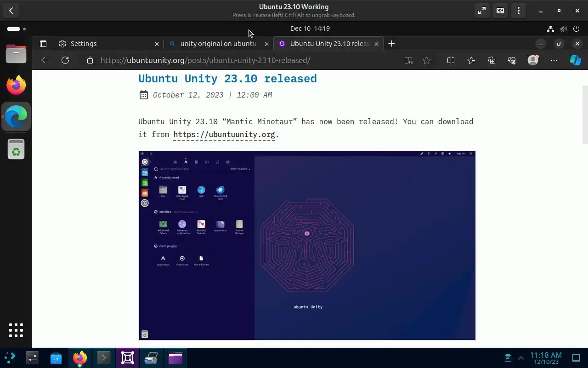Close the Settings tab
588x368 pixels.
tap(157, 44)
